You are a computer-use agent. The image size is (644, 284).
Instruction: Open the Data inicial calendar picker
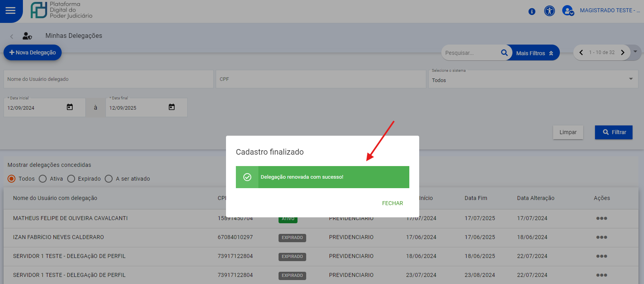pos(70,107)
